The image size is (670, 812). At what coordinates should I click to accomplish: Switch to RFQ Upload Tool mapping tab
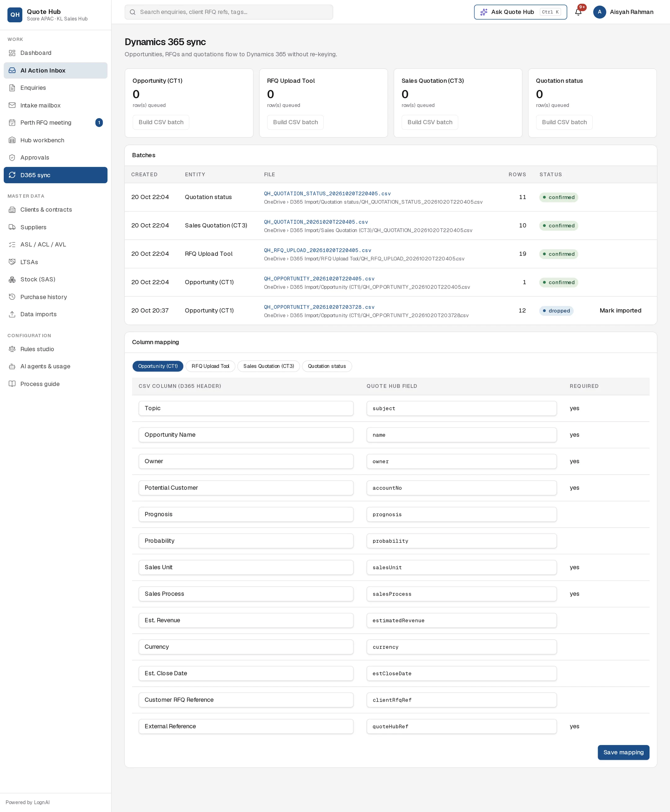click(x=210, y=366)
